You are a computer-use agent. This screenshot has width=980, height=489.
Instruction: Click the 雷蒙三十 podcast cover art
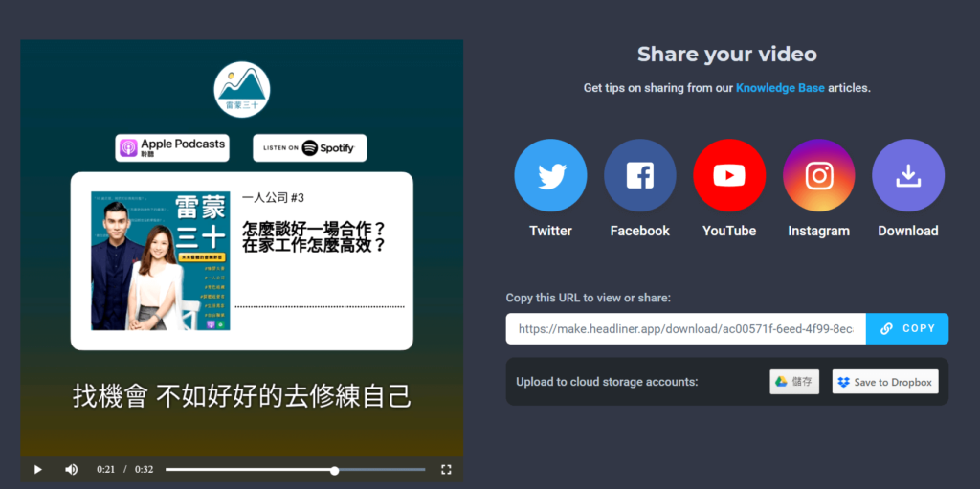coord(160,260)
